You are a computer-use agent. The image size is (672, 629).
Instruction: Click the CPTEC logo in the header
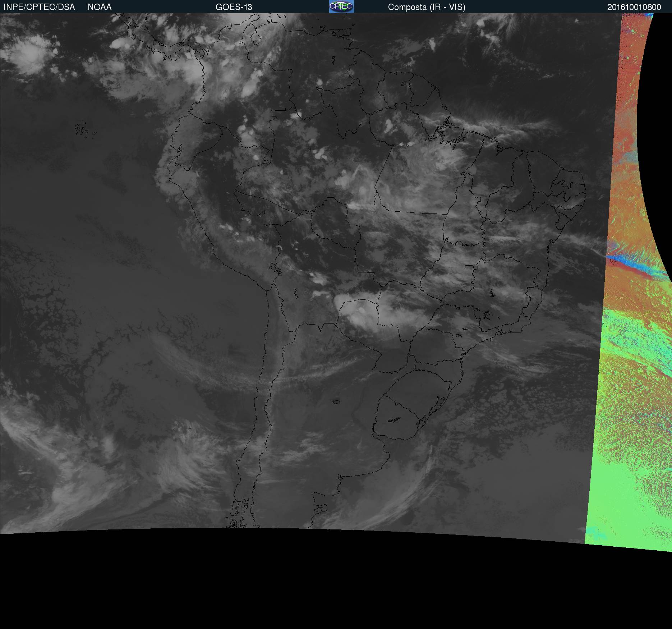(341, 6)
